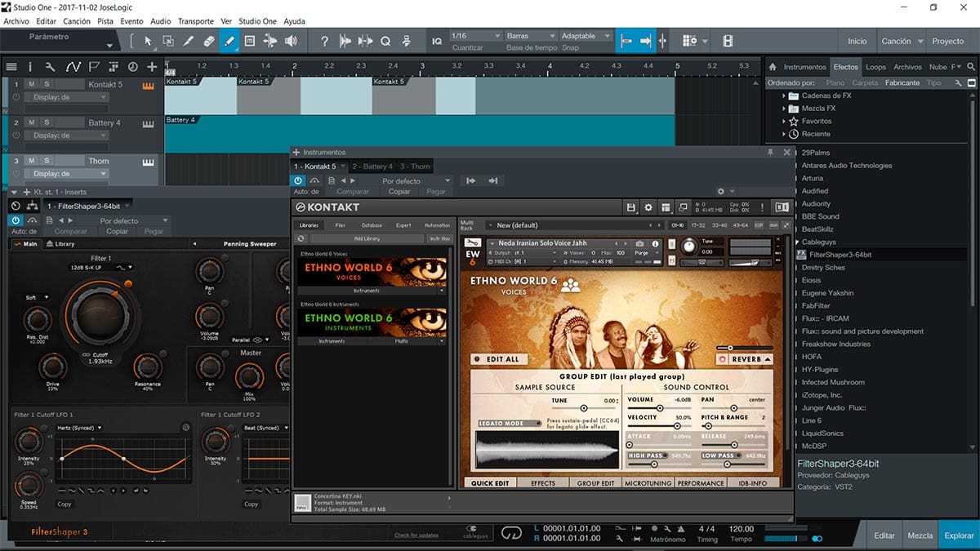The image size is (980, 551).
Task: Toggle Snap to grid button
Action: [x=626, y=41]
